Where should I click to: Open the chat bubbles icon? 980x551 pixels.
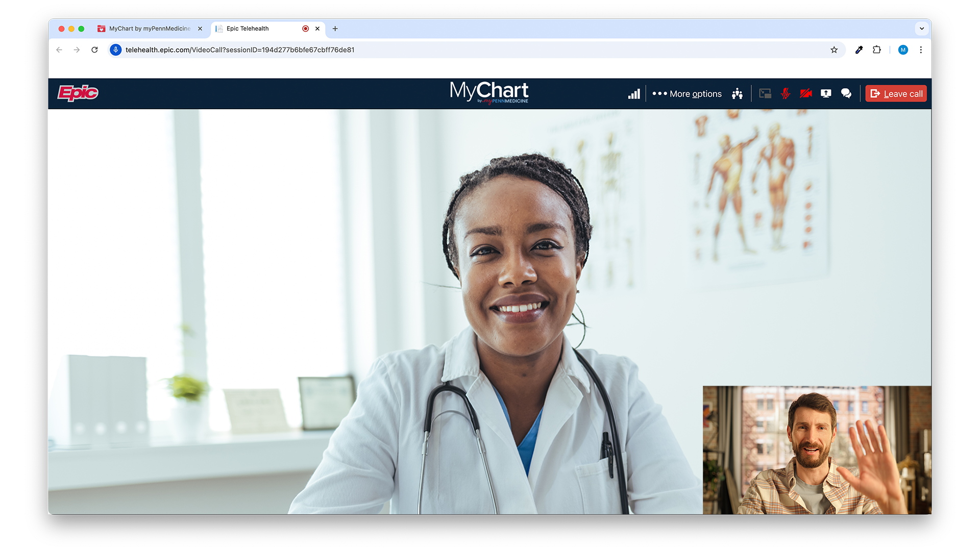(x=846, y=93)
